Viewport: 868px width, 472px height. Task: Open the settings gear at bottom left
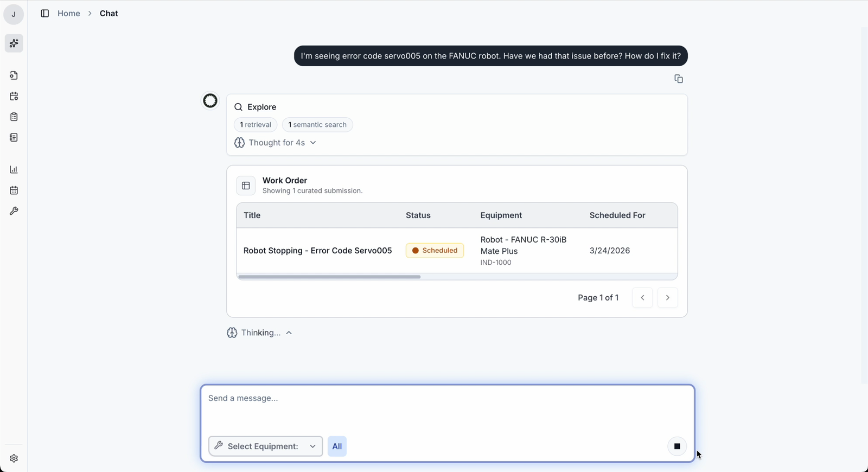click(x=14, y=458)
